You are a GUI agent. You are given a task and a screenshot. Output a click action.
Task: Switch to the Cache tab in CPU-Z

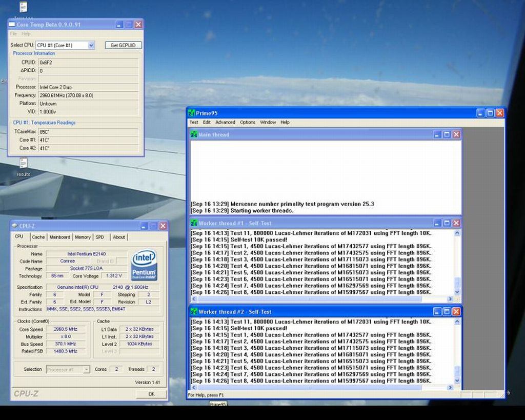point(38,237)
